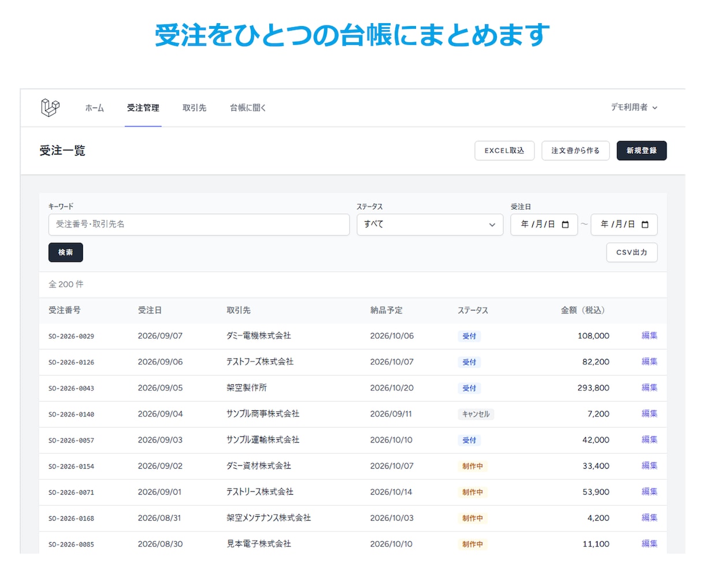Click customer テストフーズ株式会社
The height and width of the screenshot is (588, 705).
(x=260, y=361)
